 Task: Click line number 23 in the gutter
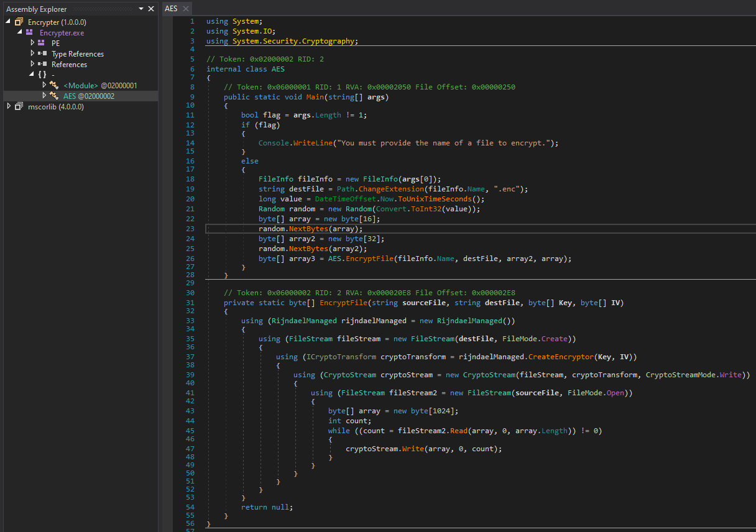(x=191, y=229)
